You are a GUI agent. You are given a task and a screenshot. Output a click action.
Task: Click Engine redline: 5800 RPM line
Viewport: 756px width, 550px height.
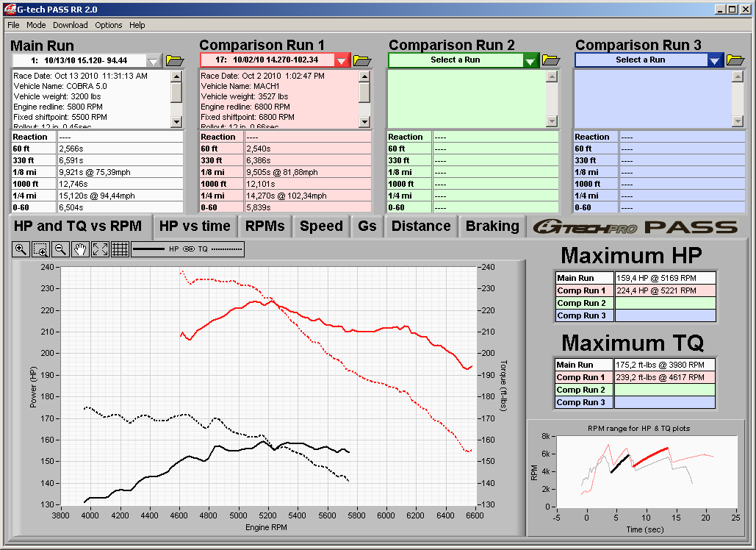tap(58, 107)
